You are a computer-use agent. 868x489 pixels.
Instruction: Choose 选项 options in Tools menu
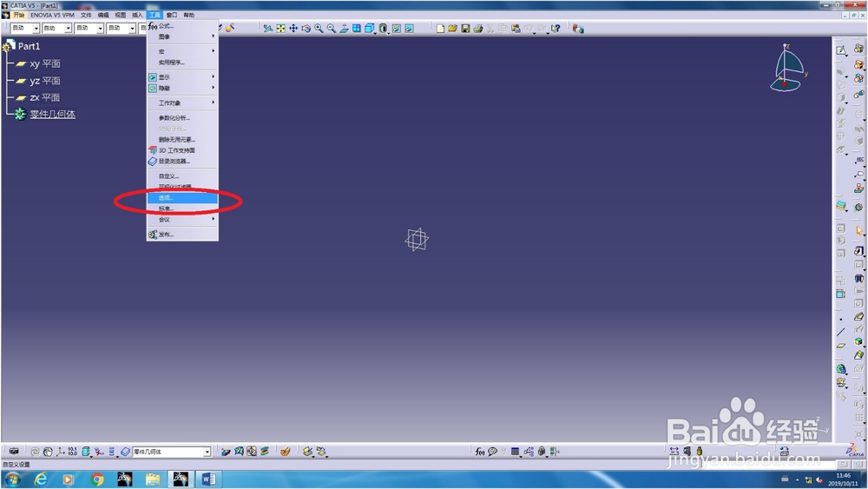182,198
